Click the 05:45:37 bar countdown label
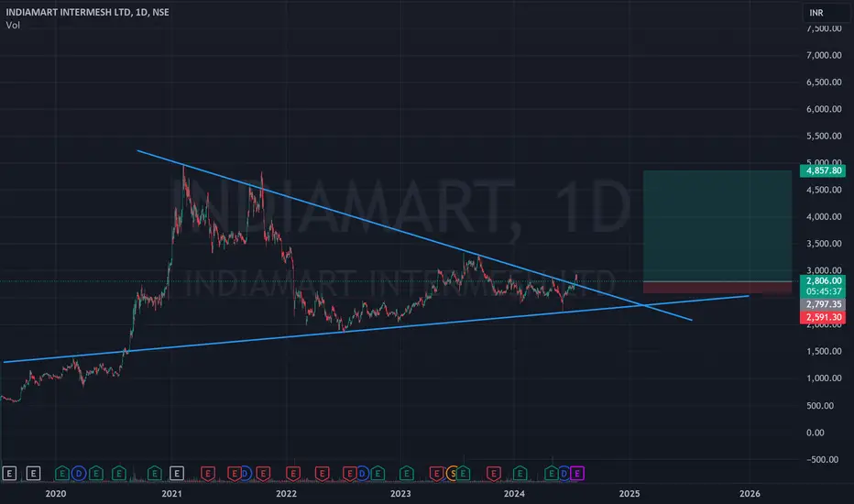 823,291
